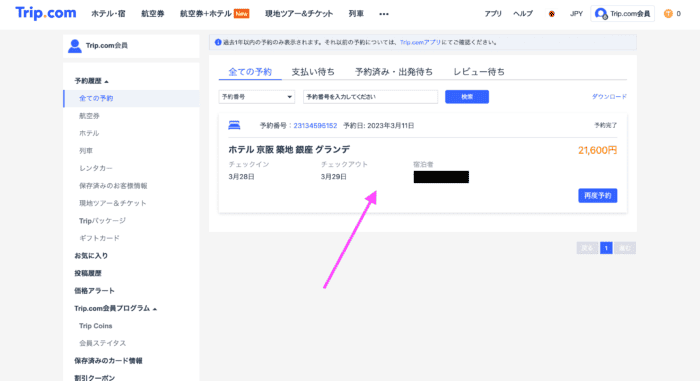Click the ダウンロード link
700x381 pixels.
(609, 96)
